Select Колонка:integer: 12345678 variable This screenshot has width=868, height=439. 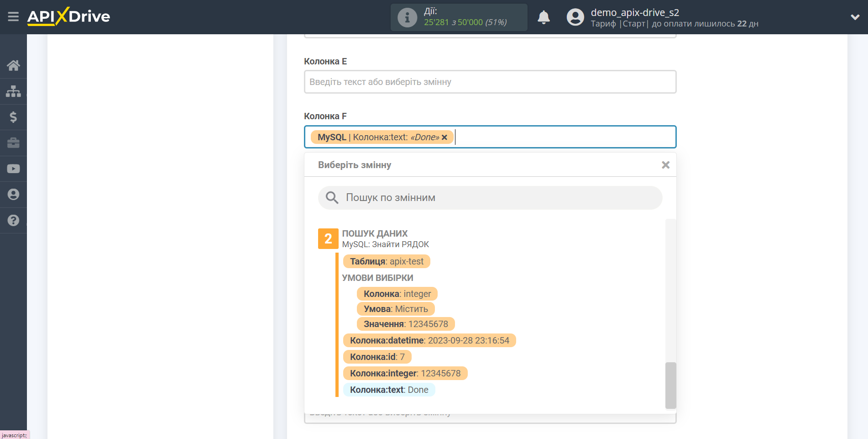pos(405,373)
